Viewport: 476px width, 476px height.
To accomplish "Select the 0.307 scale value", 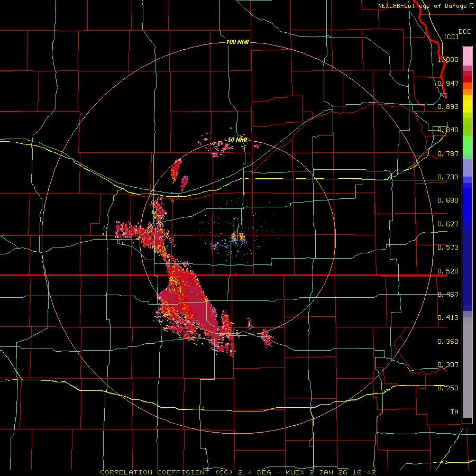I will pyautogui.click(x=448, y=365).
